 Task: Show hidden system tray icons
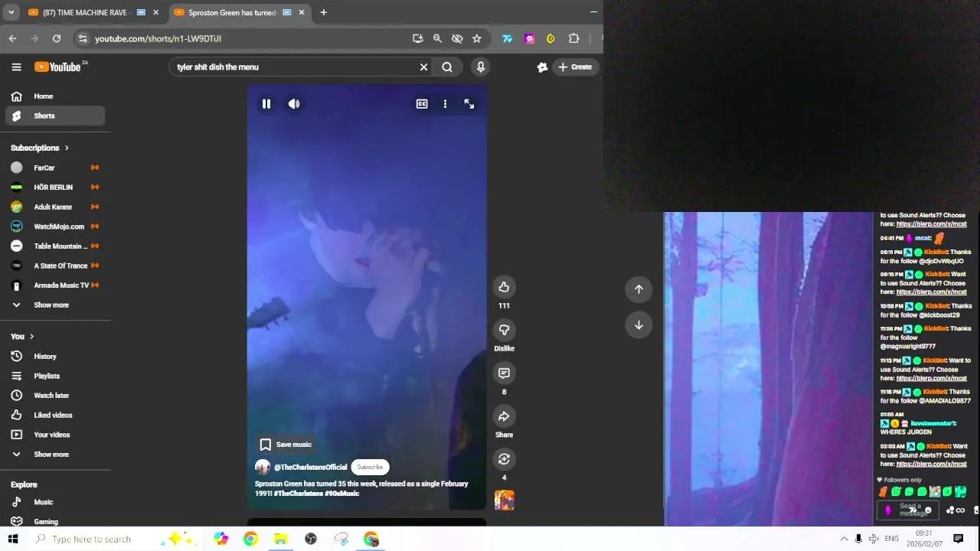click(x=844, y=539)
